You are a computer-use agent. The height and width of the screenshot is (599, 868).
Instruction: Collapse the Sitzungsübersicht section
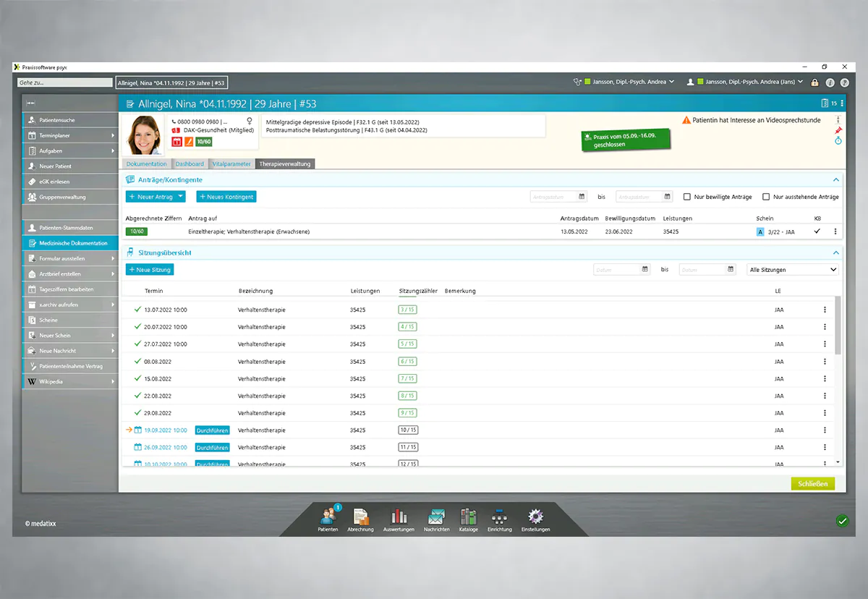836,253
